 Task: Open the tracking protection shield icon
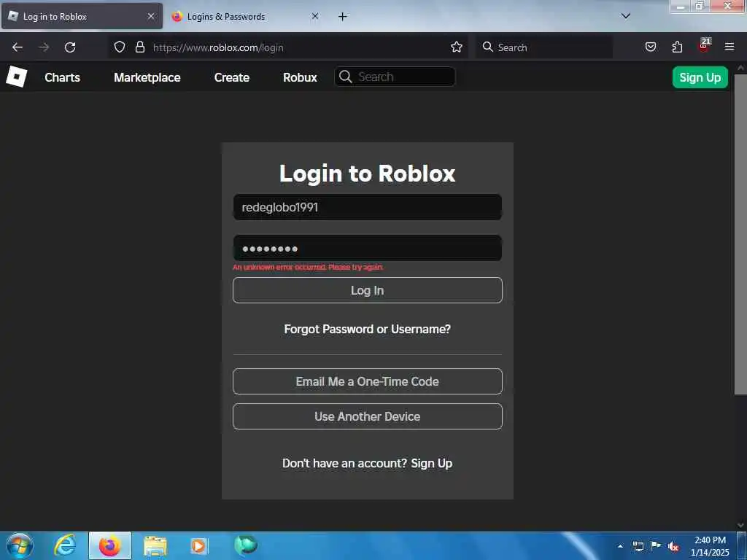pyautogui.click(x=120, y=47)
